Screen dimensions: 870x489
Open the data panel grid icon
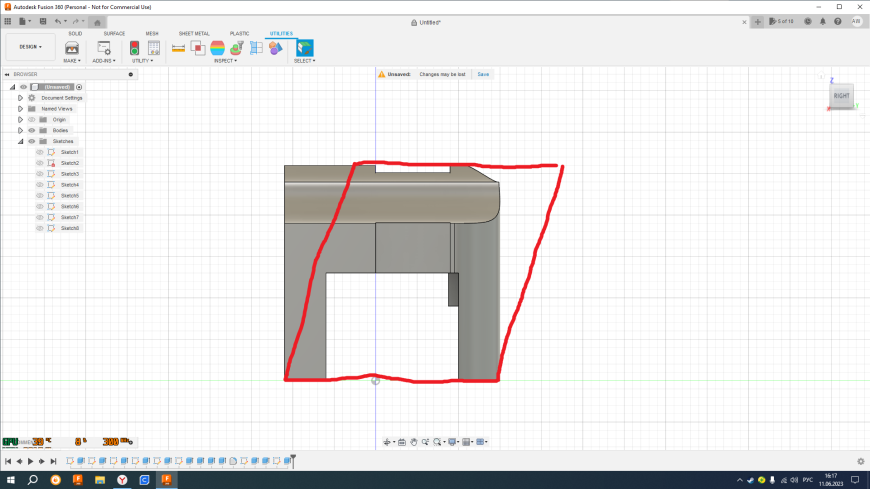pyautogui.click(x=8, y=22)
